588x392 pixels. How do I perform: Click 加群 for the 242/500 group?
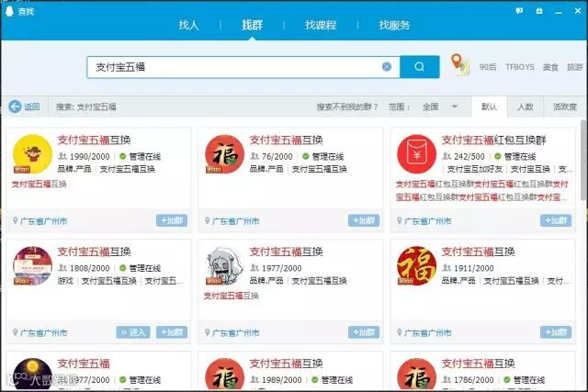tap(556, 220)
